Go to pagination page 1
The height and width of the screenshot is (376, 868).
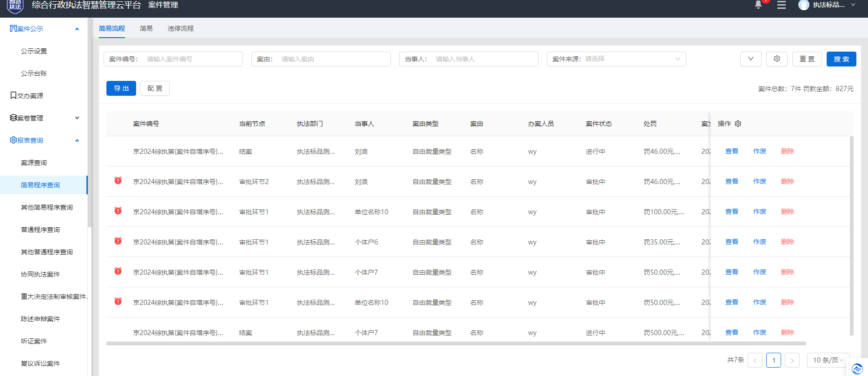tap(774, 360)
